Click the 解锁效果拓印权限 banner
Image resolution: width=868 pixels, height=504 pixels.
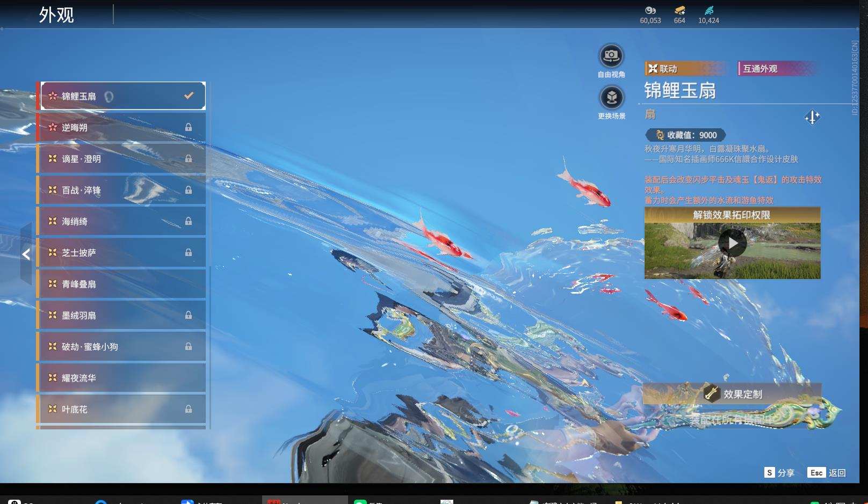coord(733,215)
